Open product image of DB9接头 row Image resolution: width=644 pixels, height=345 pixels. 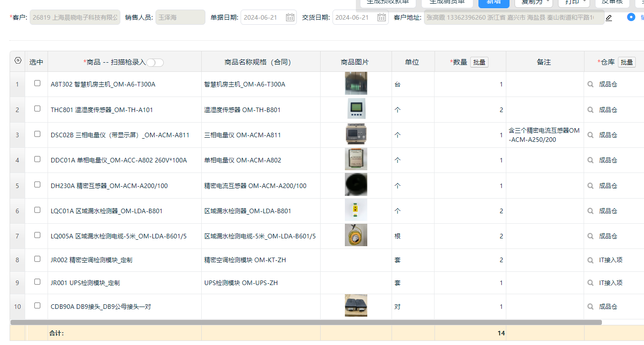[x=356, y=306]
